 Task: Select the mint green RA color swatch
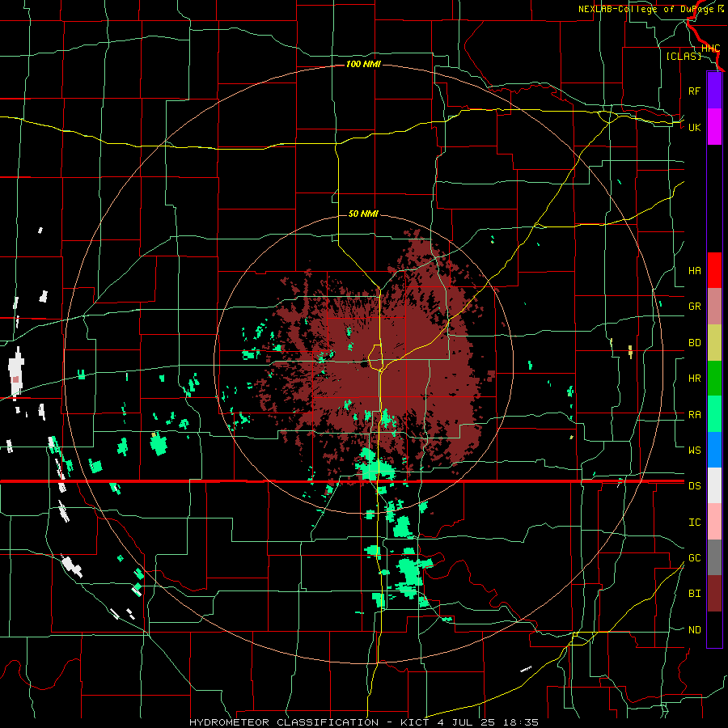coord(714,414)
